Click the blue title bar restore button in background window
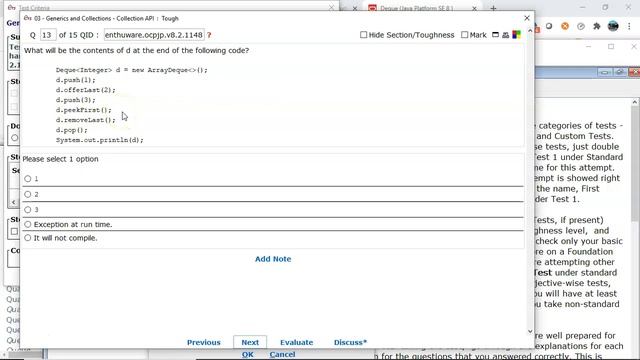 (620, 72)
